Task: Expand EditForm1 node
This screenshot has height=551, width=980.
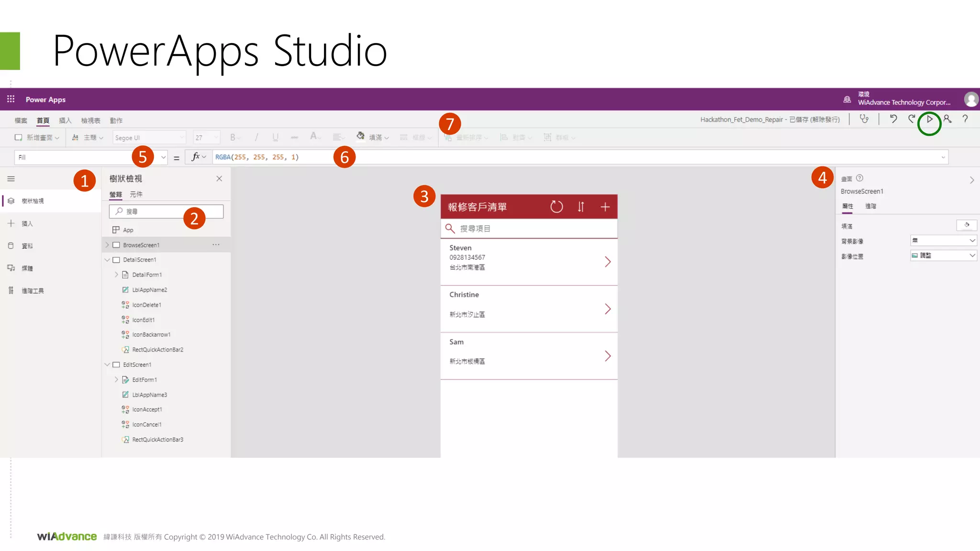Action: [x=116, y=380]
